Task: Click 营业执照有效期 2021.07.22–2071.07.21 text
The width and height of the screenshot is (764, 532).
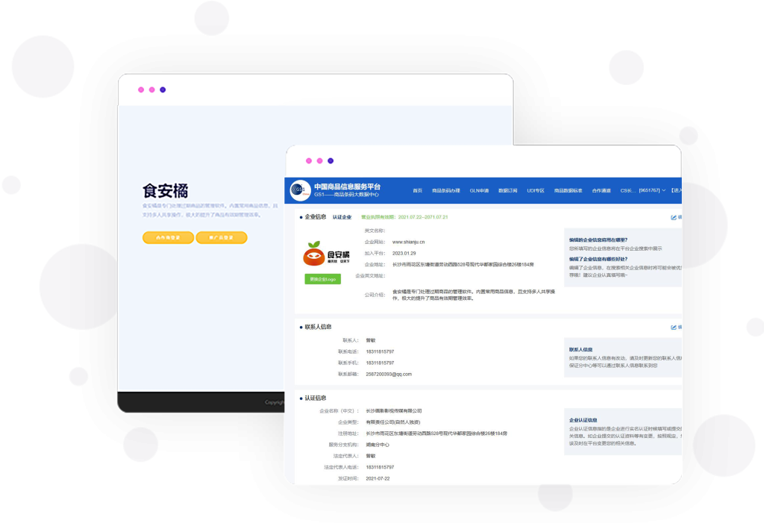Action: point(404,217)
